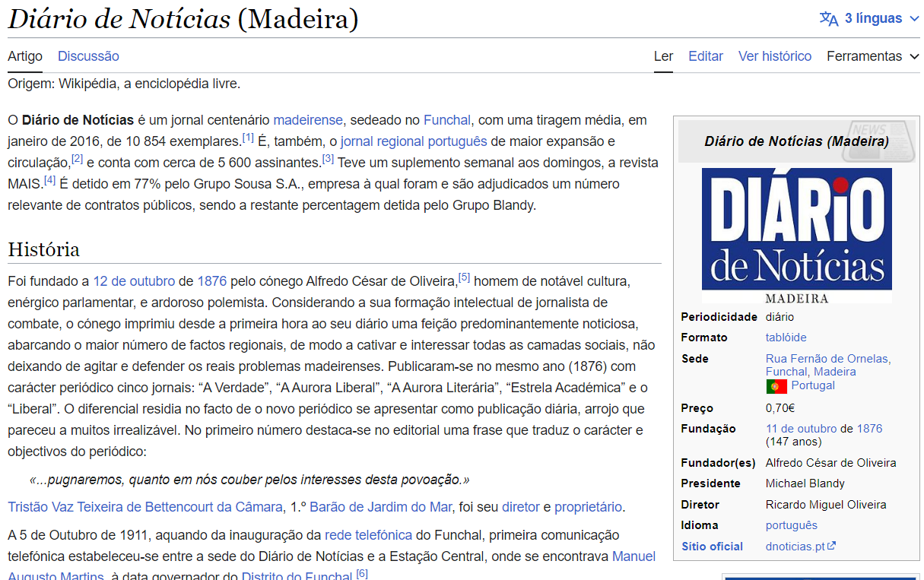The image size is (924, 580).
Task: Open the Sítio oficial label link
Action: (x=712, y=547)
